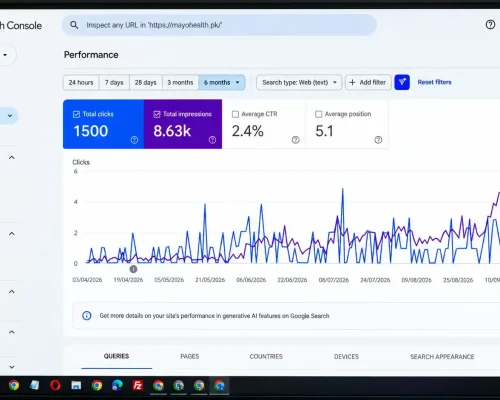
Task: Switch to the Search Appearance tab
Action: 442,357
